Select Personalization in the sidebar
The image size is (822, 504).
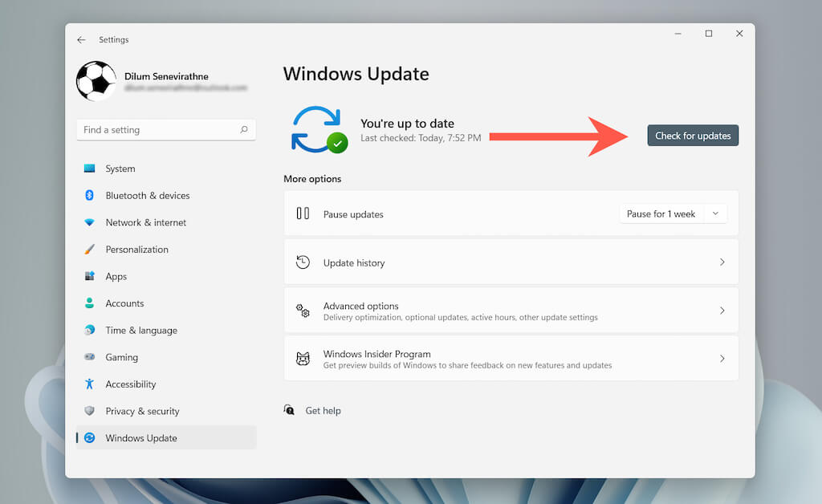165,250
